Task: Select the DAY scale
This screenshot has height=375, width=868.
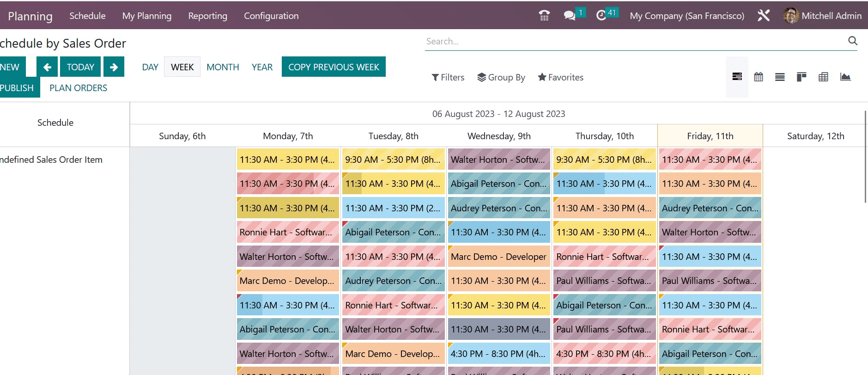Action: (150, 67)
